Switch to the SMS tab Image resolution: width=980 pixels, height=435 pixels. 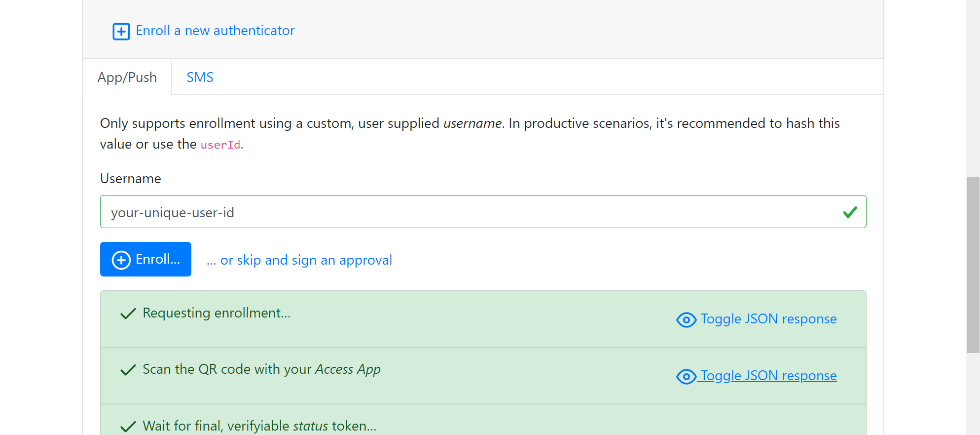pyautogui.click(x=200, y=77)
